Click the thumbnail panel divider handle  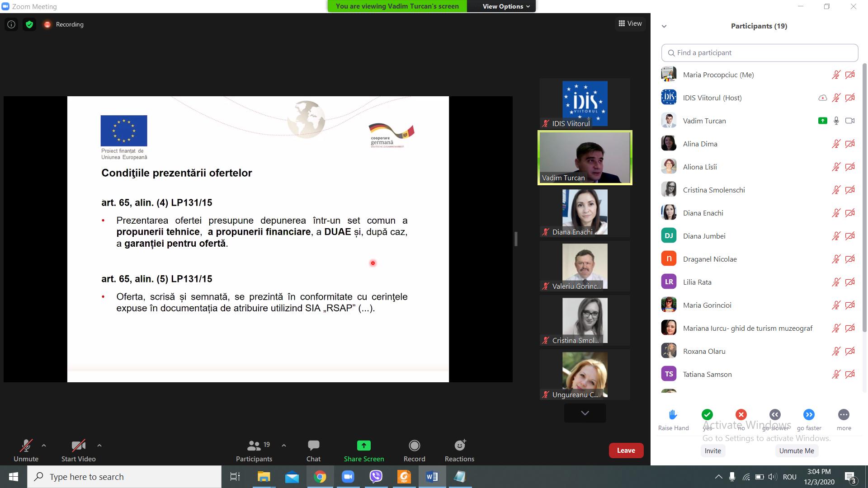(x=516, y=239)
